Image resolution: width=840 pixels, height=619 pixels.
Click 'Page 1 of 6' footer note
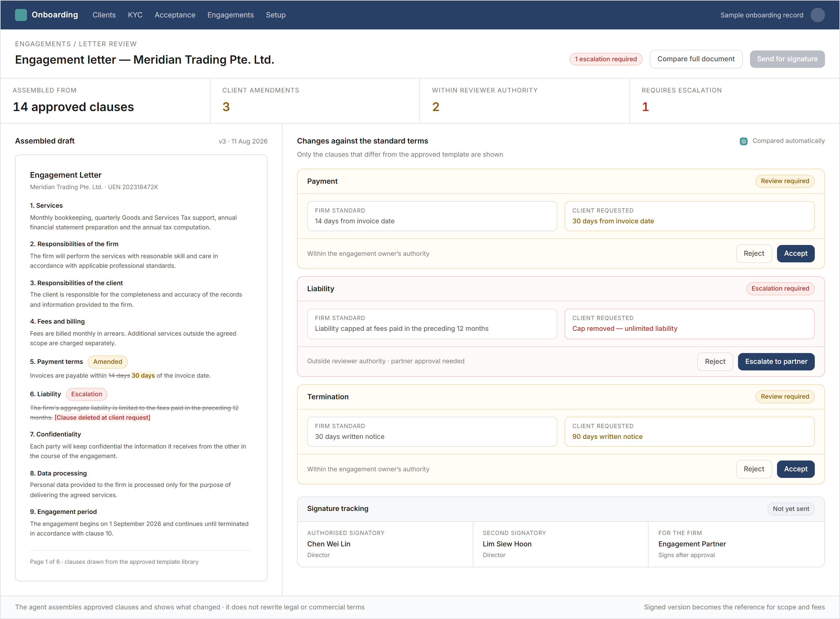[x=114, y=562]
